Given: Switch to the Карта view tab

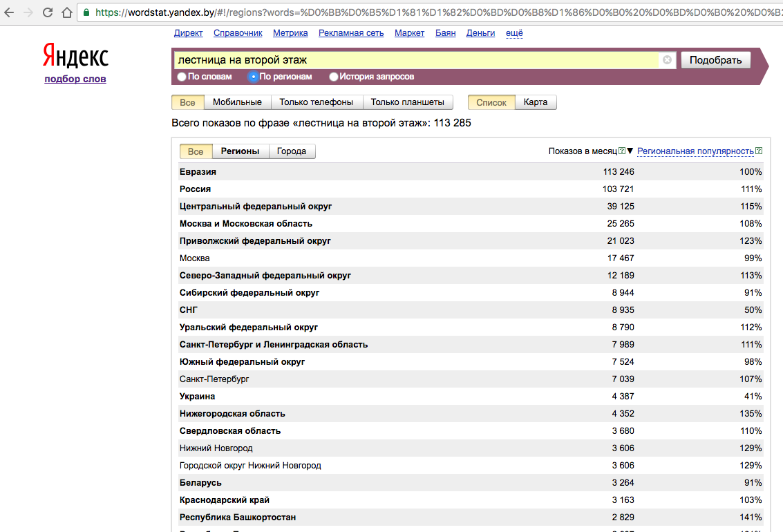Looking at the screenshot, I should pyautogui.click(x=536, y=102).
